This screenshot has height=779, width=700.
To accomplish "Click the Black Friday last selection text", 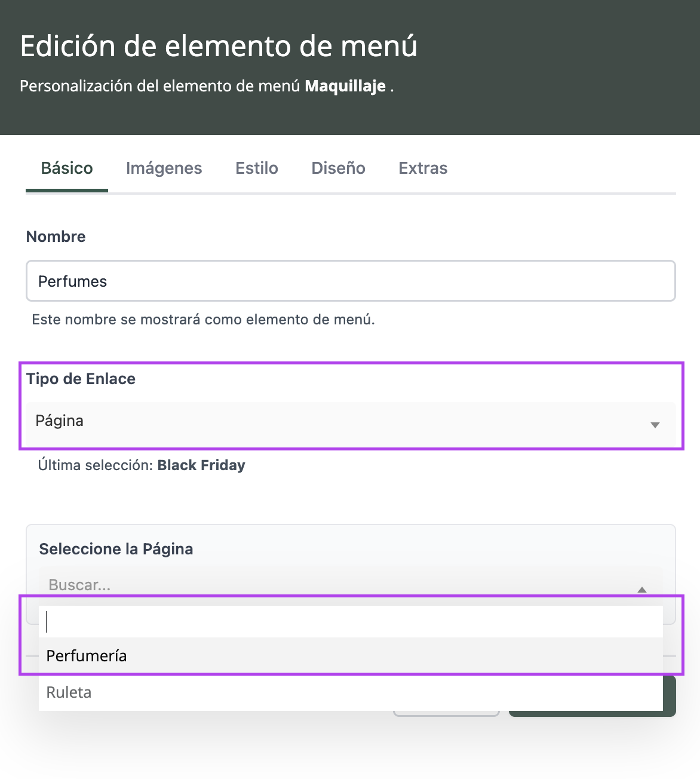I will [201, 465].
